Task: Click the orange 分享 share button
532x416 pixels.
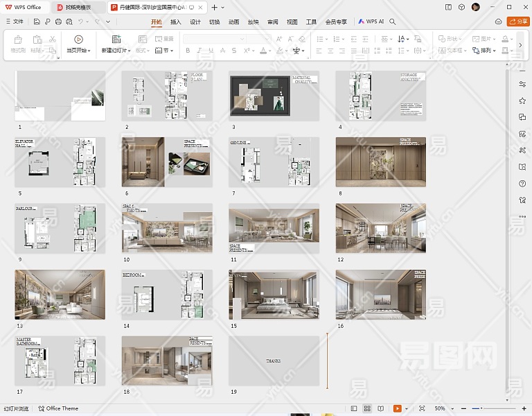Action: coord(518,21)
